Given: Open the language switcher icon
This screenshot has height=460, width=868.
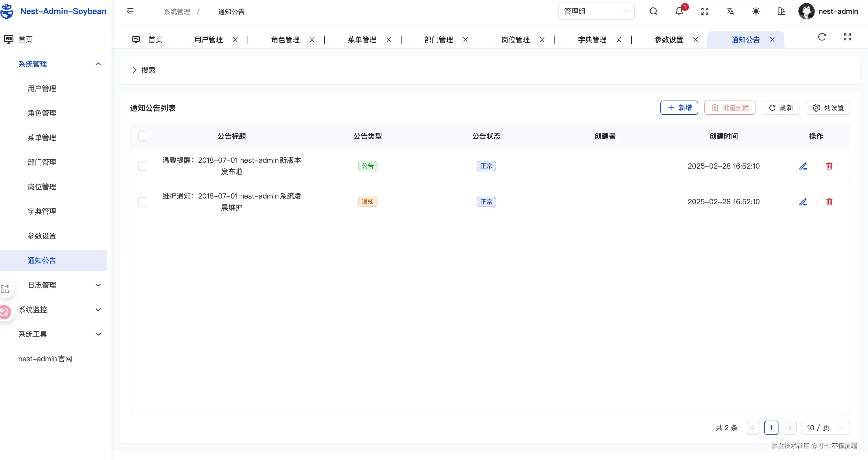Looking at the screenshot, I should pos(730,12).
